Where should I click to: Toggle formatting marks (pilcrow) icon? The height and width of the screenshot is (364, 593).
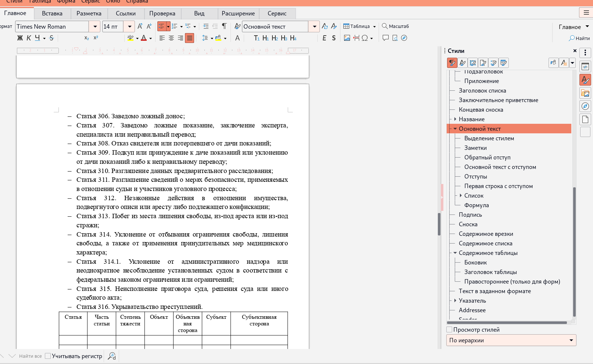tap(224, 26)
